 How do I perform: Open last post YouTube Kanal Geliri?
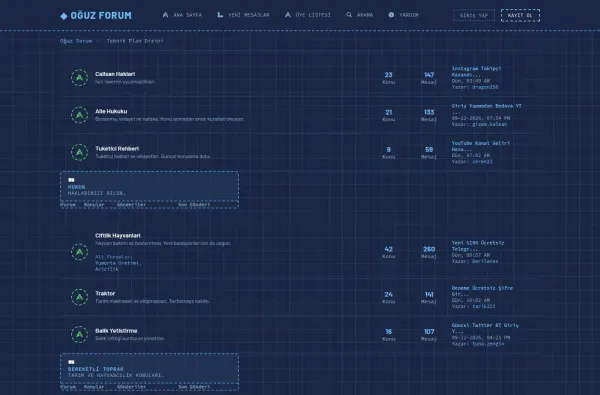[481, 146]
